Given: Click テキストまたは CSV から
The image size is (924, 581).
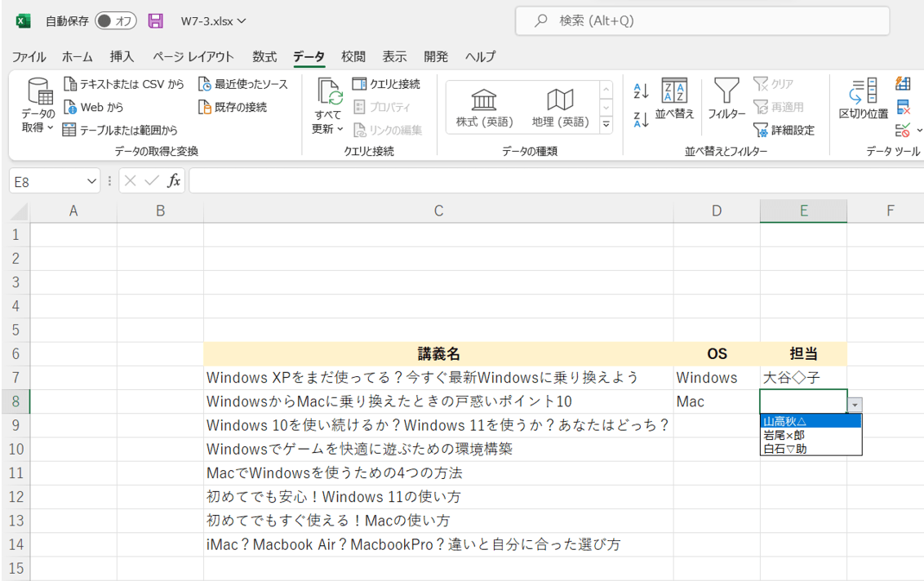Looking at the screenshot, I should point(124,84).
